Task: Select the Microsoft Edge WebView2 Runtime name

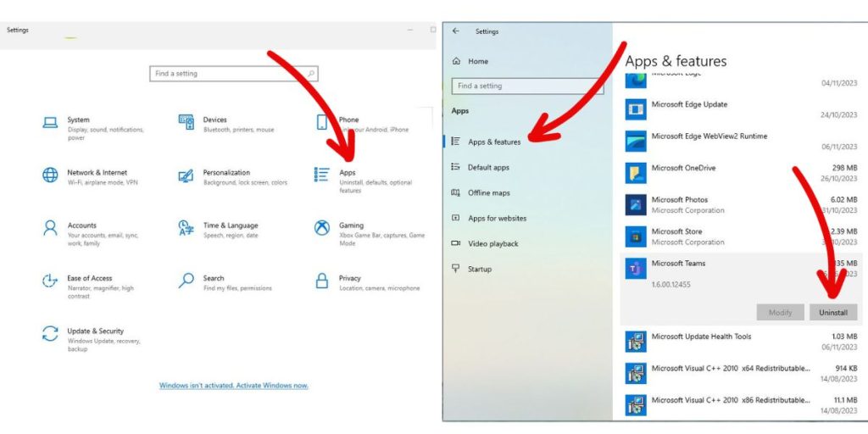Action: click(x=709, y=136)
